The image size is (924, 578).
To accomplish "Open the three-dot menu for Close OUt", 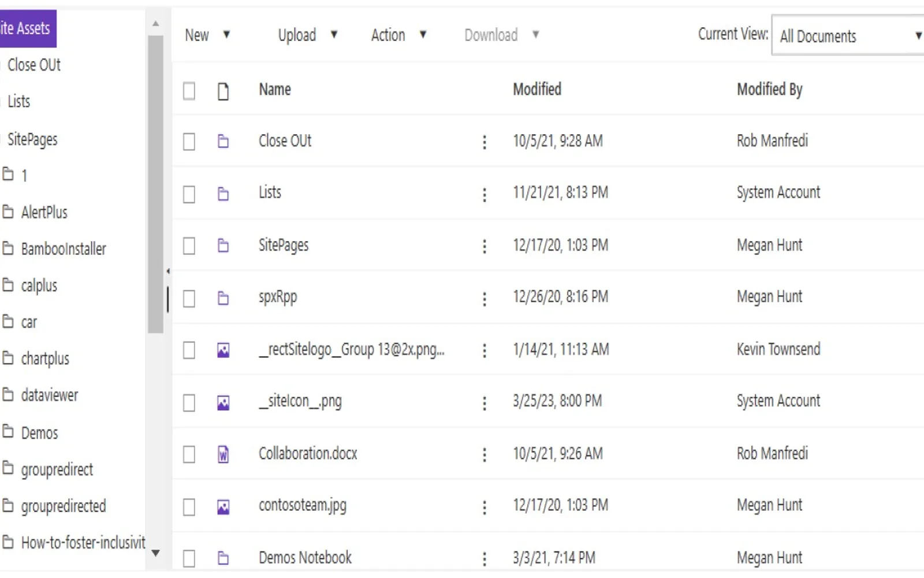I will pyautogui.click(x=485, y=142).
